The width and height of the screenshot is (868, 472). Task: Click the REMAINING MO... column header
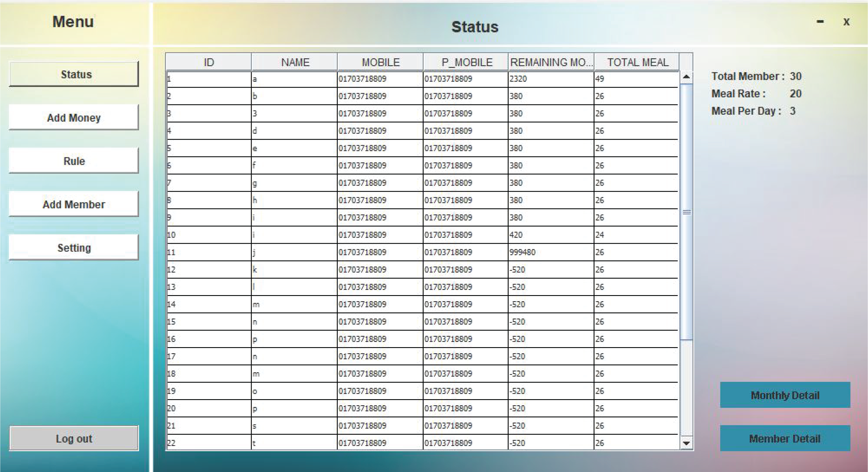(551, 62)
